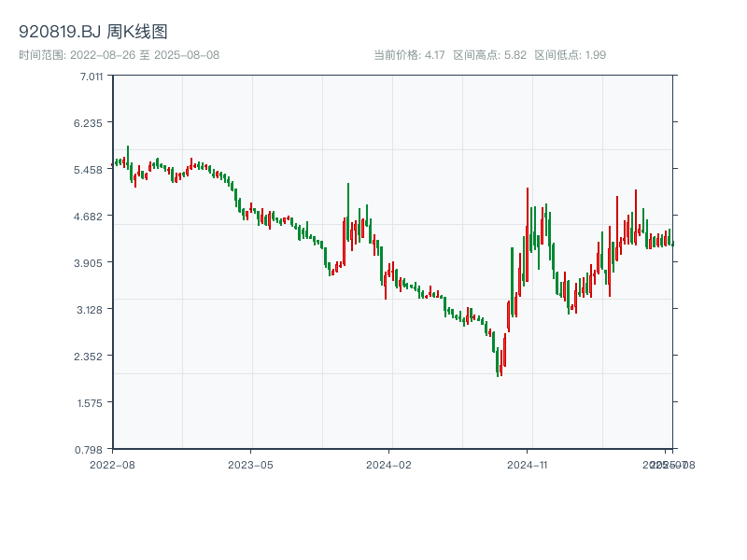Click the 920819.BJ 周K线图 chart title

coord(93,33)
